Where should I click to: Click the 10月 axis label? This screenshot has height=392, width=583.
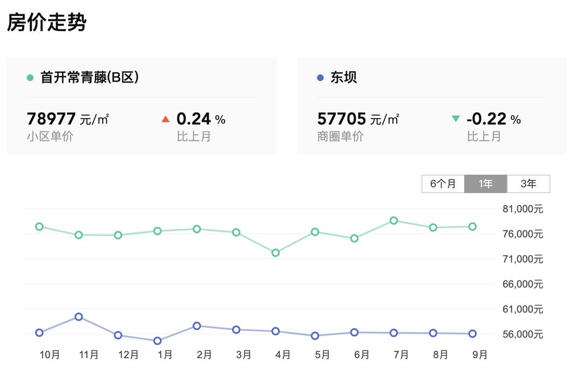(49, 355)
